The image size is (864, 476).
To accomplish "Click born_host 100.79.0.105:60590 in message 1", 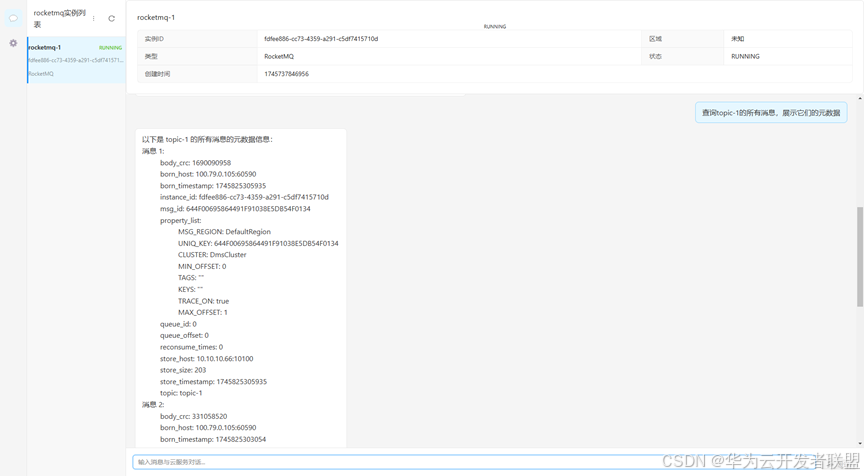I will tap(208, 174).
